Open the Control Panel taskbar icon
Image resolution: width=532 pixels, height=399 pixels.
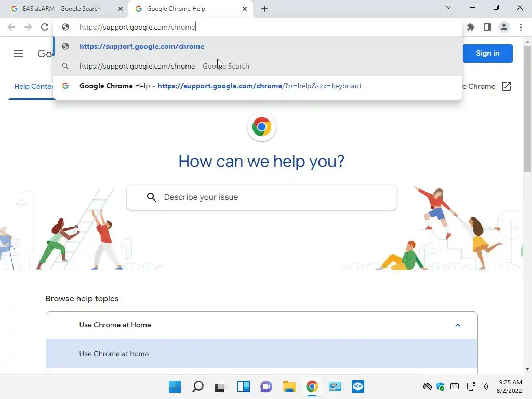(335, 387)
